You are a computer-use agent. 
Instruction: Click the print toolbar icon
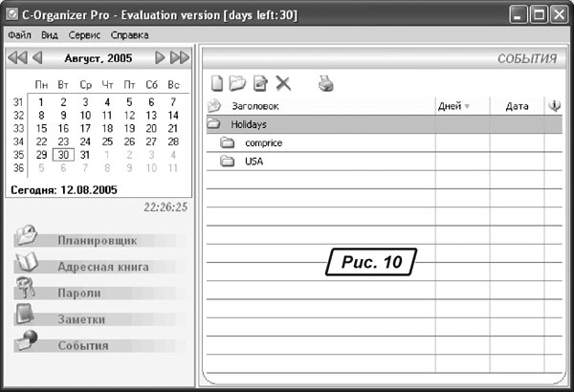coord(326,84)
